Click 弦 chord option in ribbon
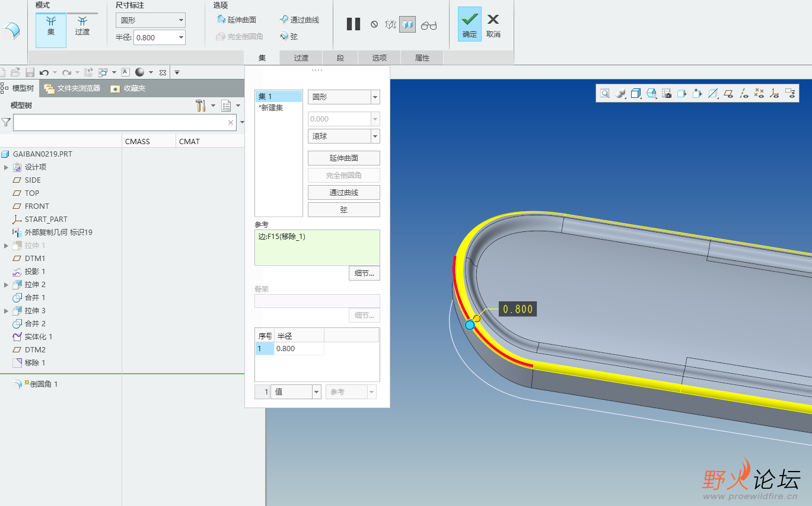812x506 pixels. 289,36
